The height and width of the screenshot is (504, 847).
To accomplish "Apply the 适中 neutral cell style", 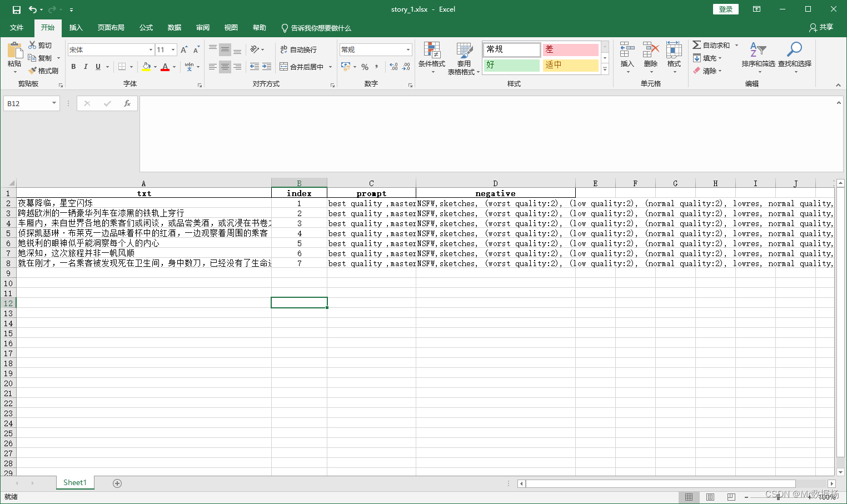I will [571, 65].
